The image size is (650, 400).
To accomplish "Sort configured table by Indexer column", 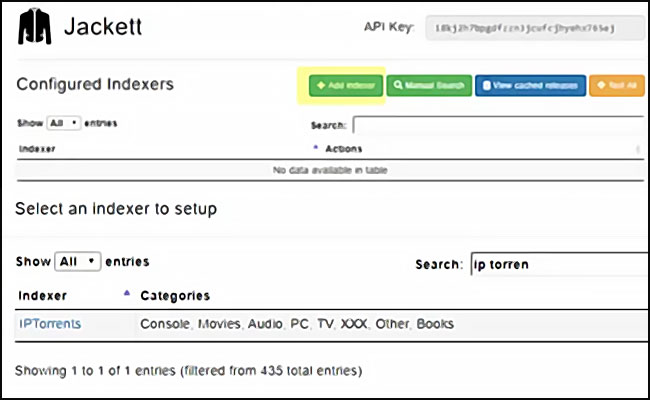I will click(x=37, y=149).
